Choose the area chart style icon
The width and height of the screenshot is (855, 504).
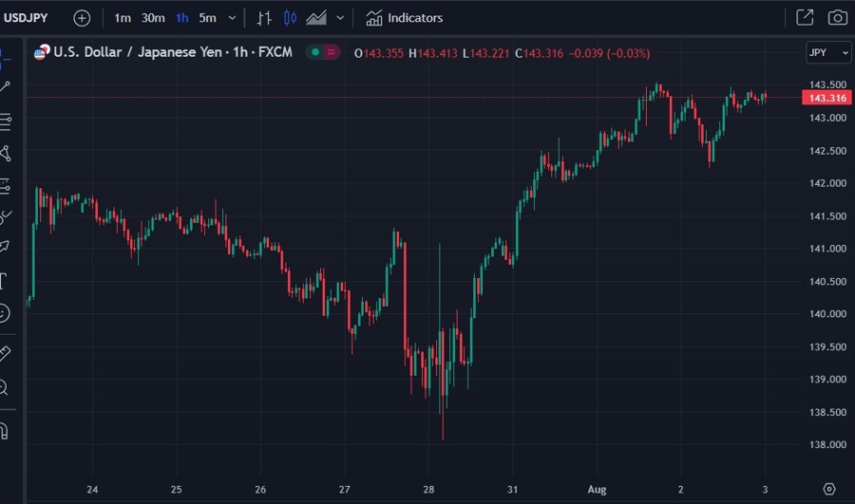[x=316, y=18]
